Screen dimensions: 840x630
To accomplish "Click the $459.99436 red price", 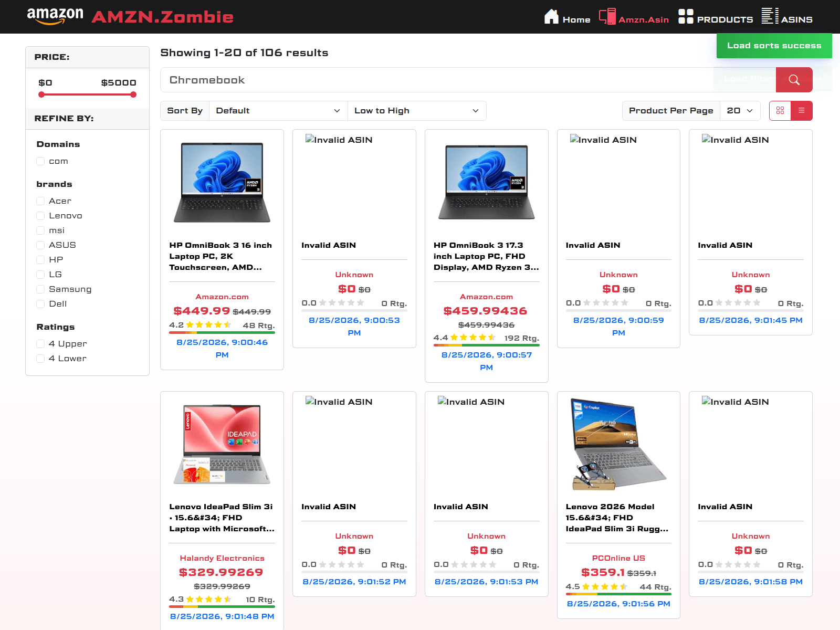I will [x=486, y=311].
